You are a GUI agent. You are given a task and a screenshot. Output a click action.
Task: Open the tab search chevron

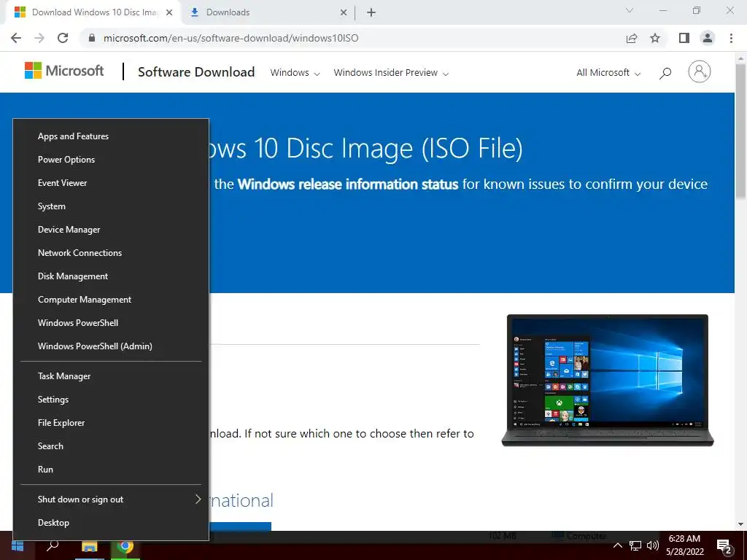point(630,10)
